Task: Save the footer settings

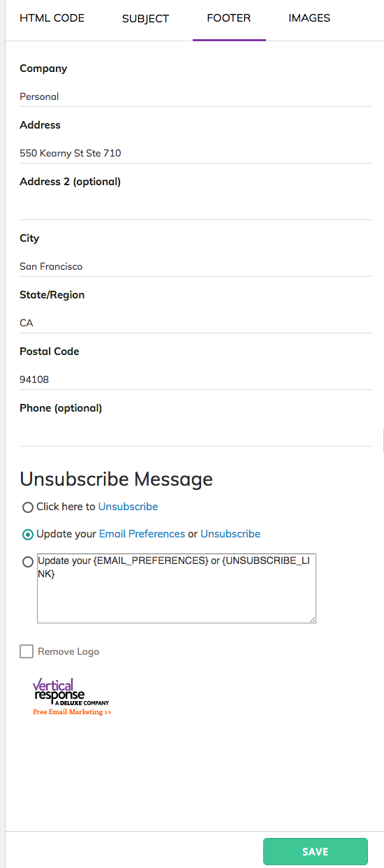Action: pos(316,852)
